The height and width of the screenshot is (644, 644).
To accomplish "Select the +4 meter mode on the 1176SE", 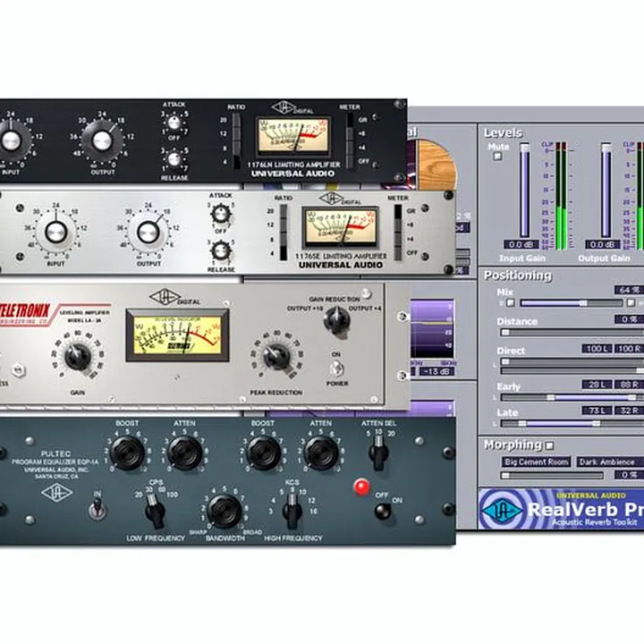I will 397,239.
